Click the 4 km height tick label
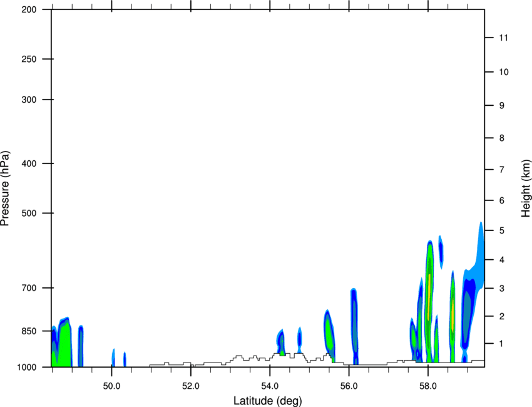This screenshot has width=532, height=407. [502, 260]
